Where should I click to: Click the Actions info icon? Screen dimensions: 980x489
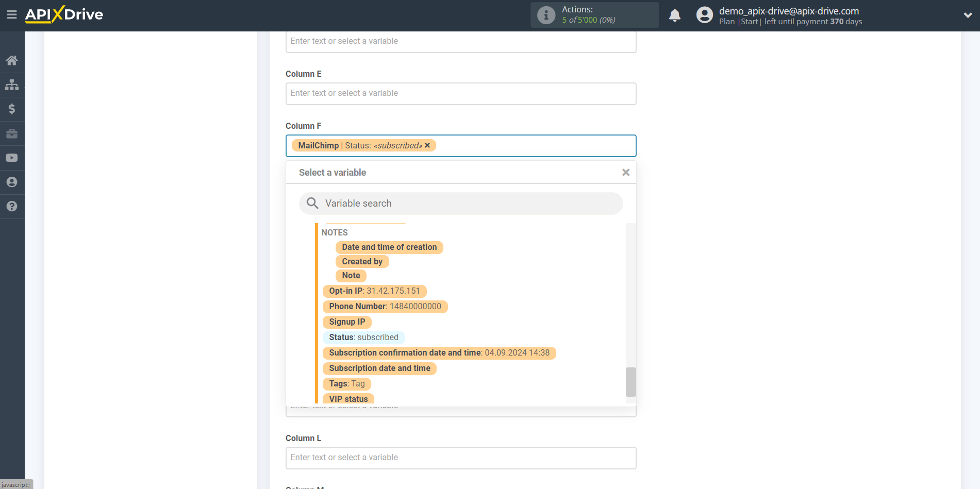pyautogui.click(x=546, y=15)
